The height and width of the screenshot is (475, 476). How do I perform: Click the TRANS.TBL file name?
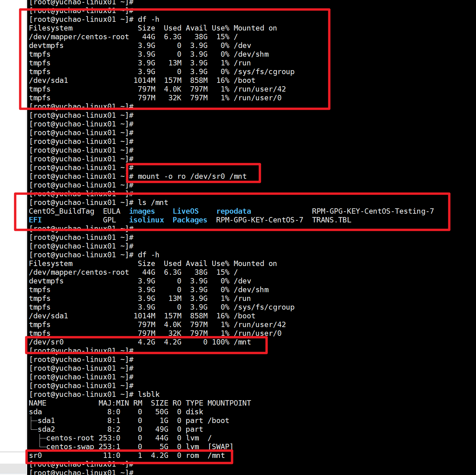click(332, 220)
